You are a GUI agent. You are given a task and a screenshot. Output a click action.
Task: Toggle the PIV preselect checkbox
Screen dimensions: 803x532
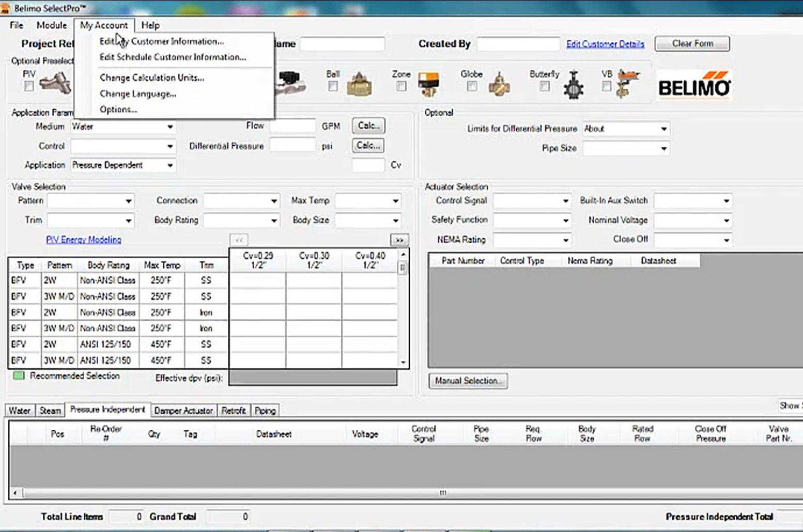tap(29, 86)
